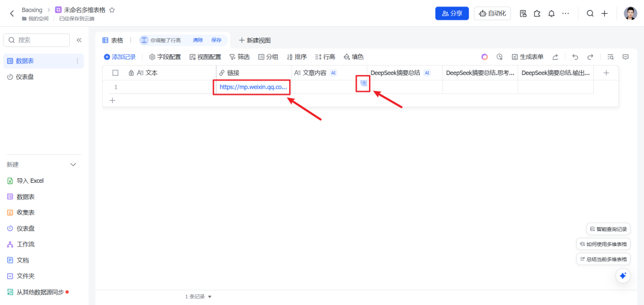Select the 表格 view tab
Image resolution: width=644 pixels, height=305 pixels.
(x=113, y=41)
